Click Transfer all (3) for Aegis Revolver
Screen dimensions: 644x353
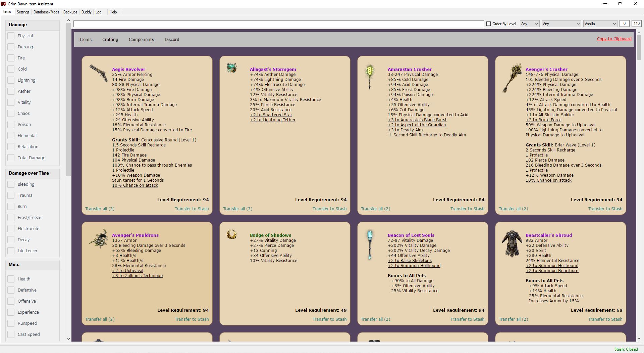(100, 209)
